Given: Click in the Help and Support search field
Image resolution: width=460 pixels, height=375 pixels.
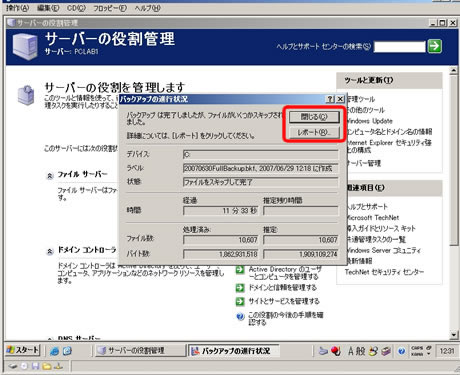Looking at the screenshot, I should [400, 47].
